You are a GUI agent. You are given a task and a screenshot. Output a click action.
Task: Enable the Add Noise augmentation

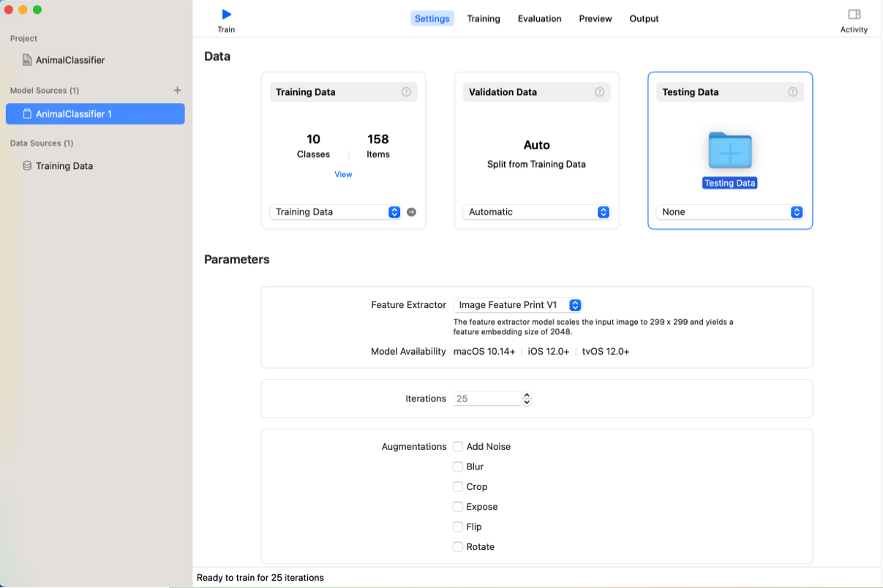[458, 447]
